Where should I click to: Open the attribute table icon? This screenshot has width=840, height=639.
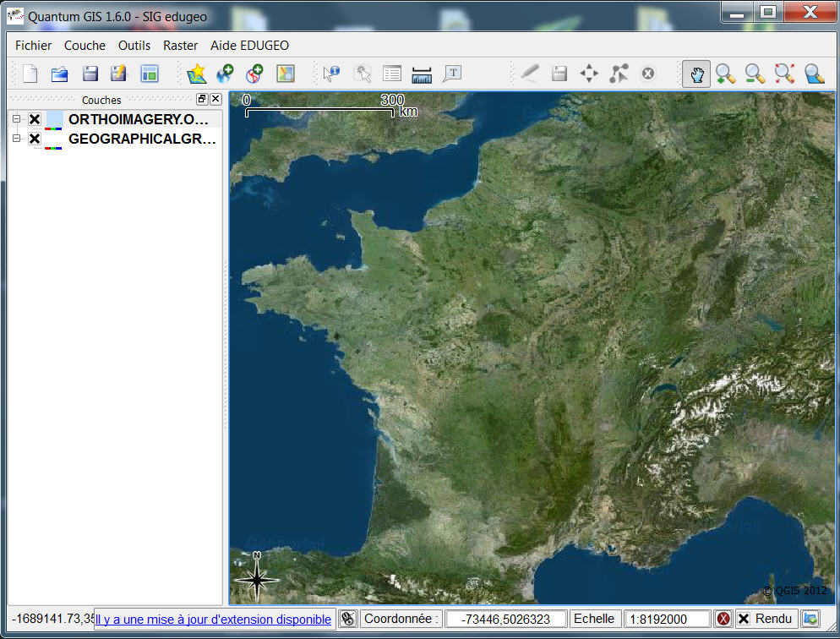pyautogui.click(x=392, y=74)
